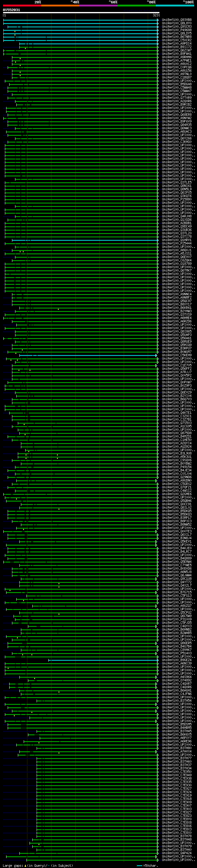Screen dimensions: 197x868
Task: Click the UniRef100_A9RHM6 label
Action: [x=177, y=57]
